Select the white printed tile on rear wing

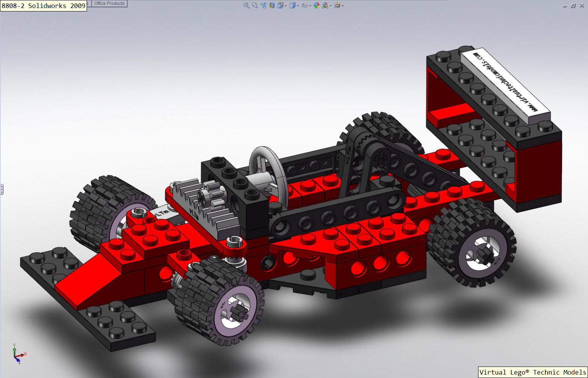click(x=506, y=85)
